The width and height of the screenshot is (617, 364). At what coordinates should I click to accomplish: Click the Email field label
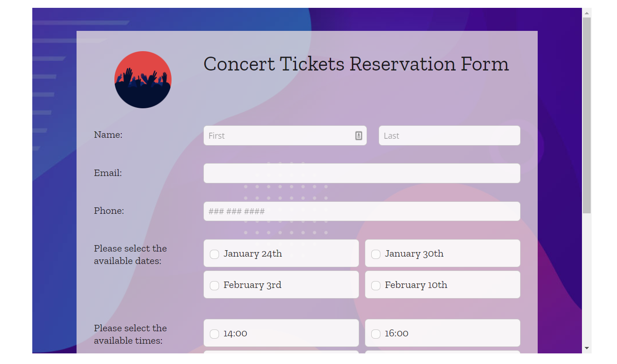108,173
